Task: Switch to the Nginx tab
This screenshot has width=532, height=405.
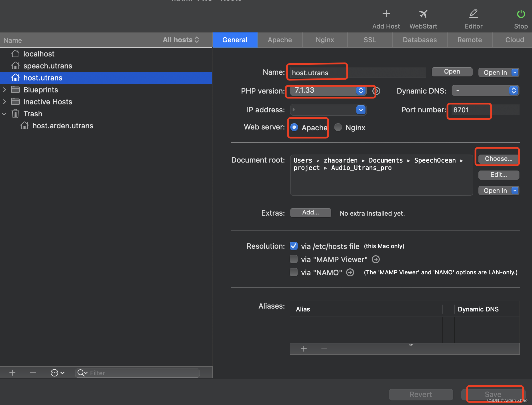Action: (325, 40)
